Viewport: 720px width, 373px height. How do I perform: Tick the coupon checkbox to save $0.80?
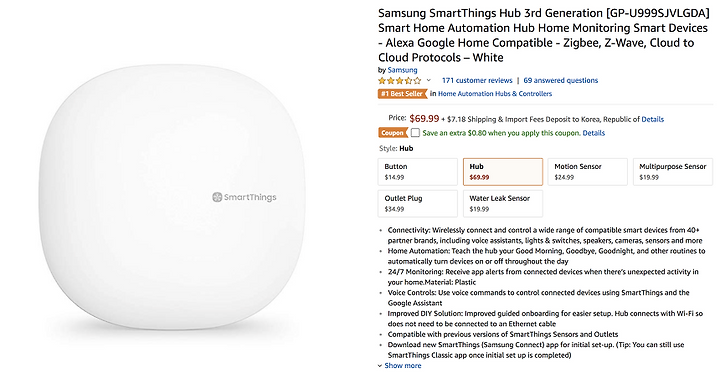[x=415, y=133]
